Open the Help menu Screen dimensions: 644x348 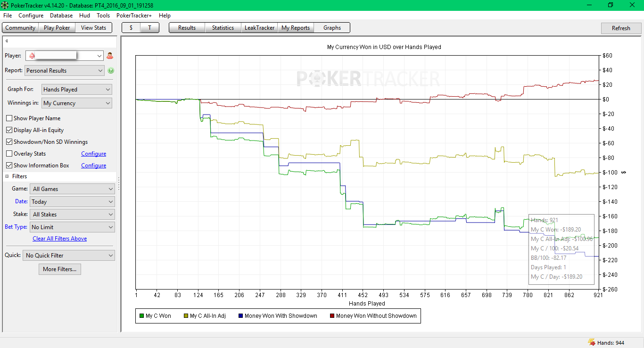point(165,16)
